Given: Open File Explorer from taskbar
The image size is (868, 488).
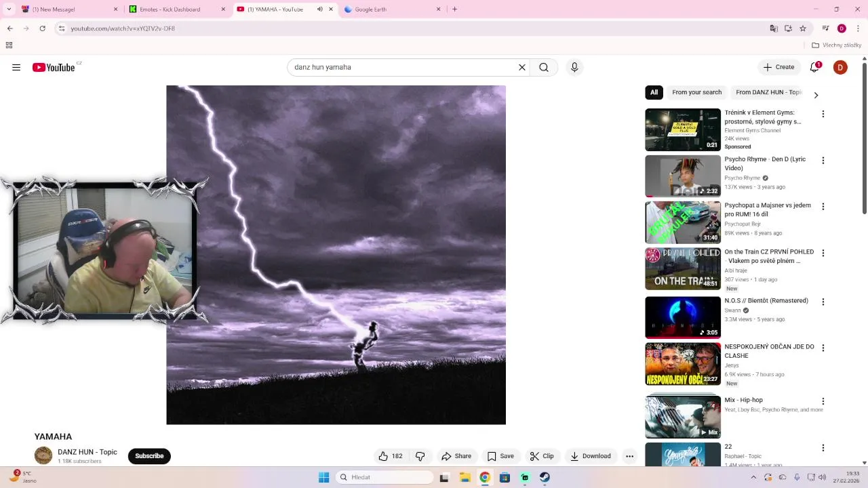Looking at the screenshot, I should click(465, 477).
